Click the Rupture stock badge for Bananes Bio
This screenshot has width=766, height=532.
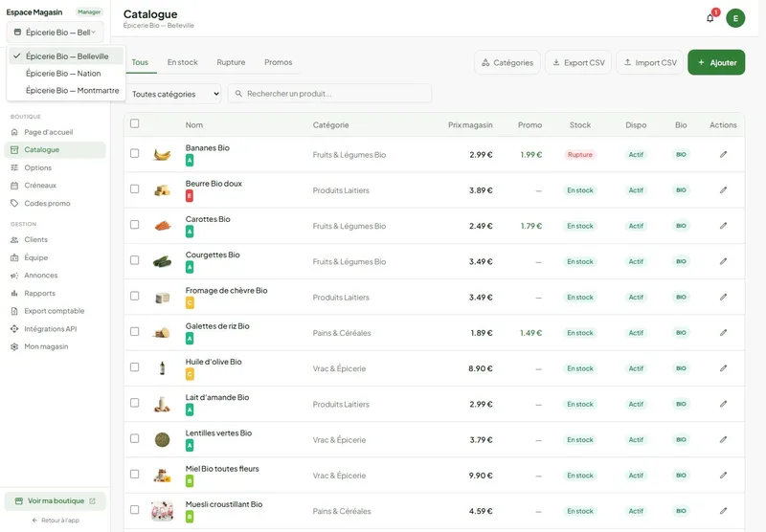(x=580, y=155)
